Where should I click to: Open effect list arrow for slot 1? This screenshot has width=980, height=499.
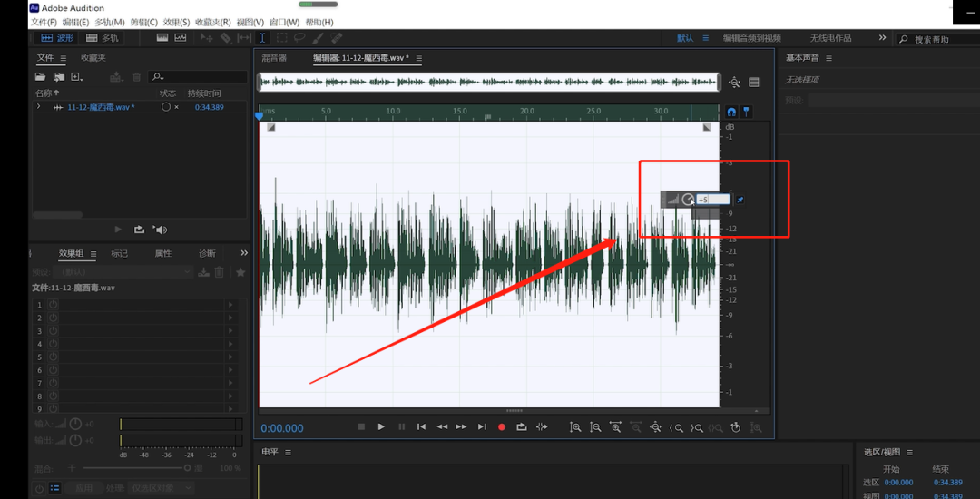[x=230, y=305]
